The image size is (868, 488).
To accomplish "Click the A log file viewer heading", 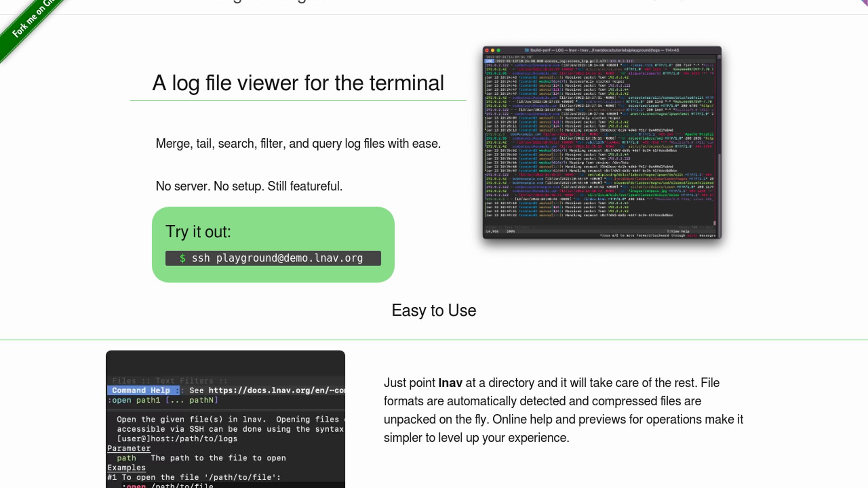I will tap(298, 83).
